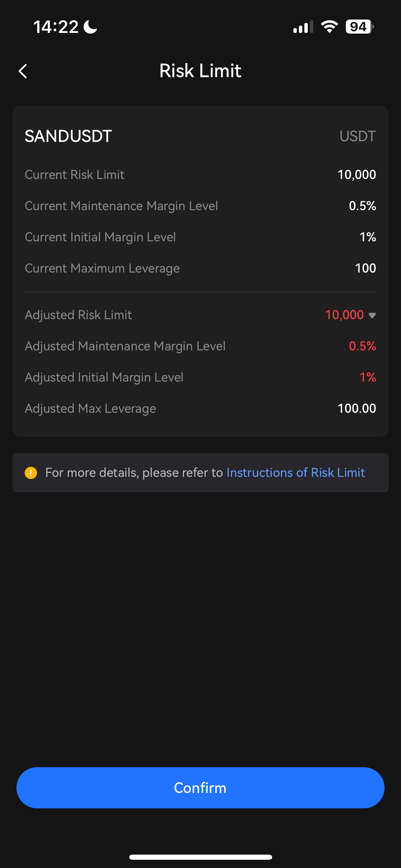Image resolution: width=401 pixels, height=868 pixels.
Task: Tap the back arrow icon
Action: tap(23, 71)
